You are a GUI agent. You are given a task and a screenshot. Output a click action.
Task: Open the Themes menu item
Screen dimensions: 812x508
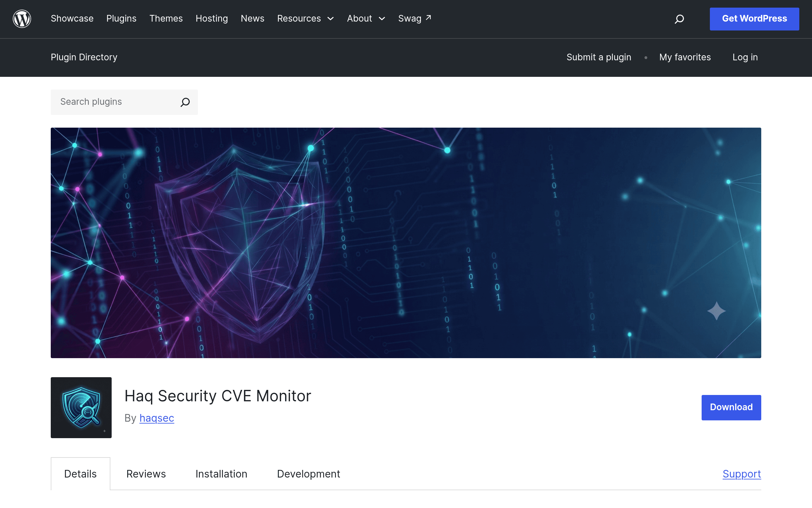click(166, 18)
